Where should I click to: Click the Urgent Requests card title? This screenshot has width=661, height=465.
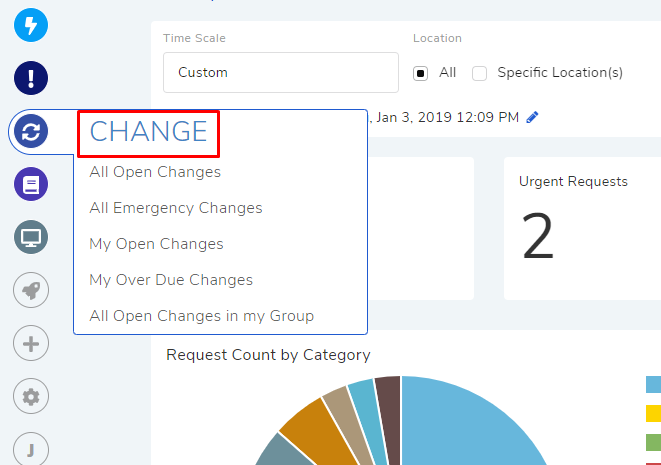[x=573, y=181]
